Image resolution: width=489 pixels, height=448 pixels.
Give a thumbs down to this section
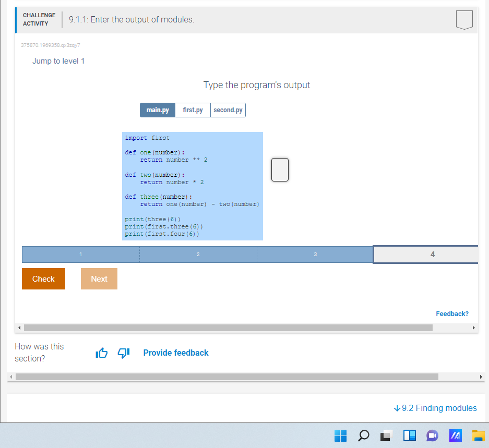(x=123, y=353)
